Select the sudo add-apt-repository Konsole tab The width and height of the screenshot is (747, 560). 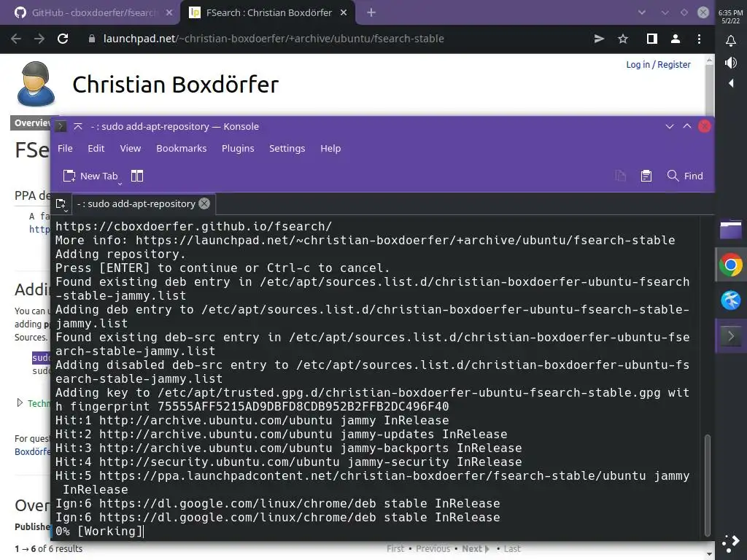136,204
